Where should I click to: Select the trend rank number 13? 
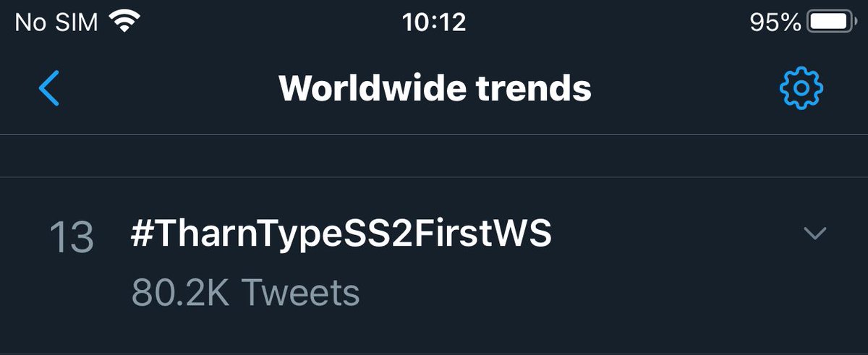pos(72,237)
